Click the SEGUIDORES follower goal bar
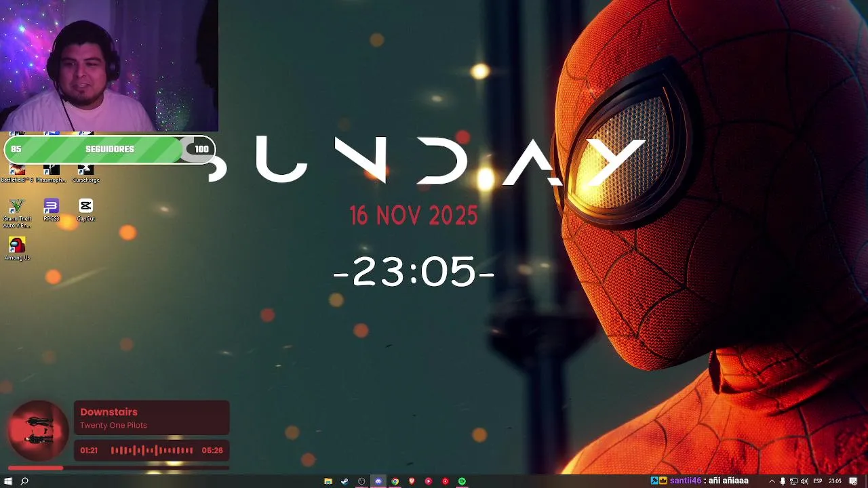The width and height of the screenshot is (868, 488). point(110,149)
